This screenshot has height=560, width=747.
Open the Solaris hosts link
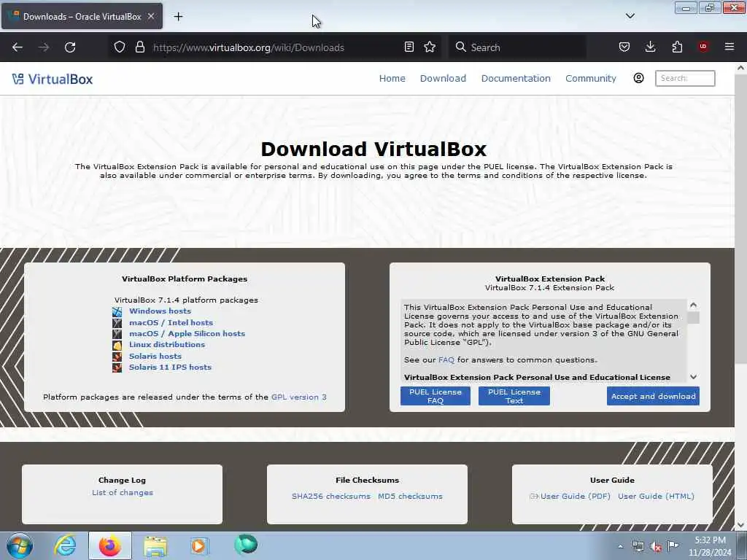click(155, 356)
